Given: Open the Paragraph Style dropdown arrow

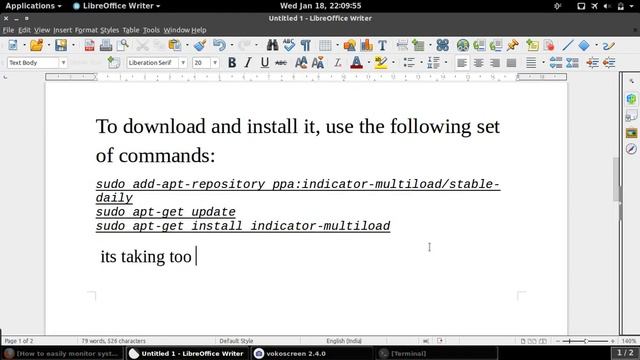Looking at the screenshot, I should click(x=63, y=62).
